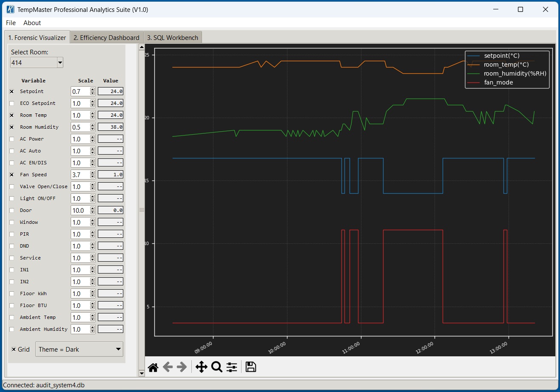Enable the Ambient Temp checkbox

tap(12, 317)
